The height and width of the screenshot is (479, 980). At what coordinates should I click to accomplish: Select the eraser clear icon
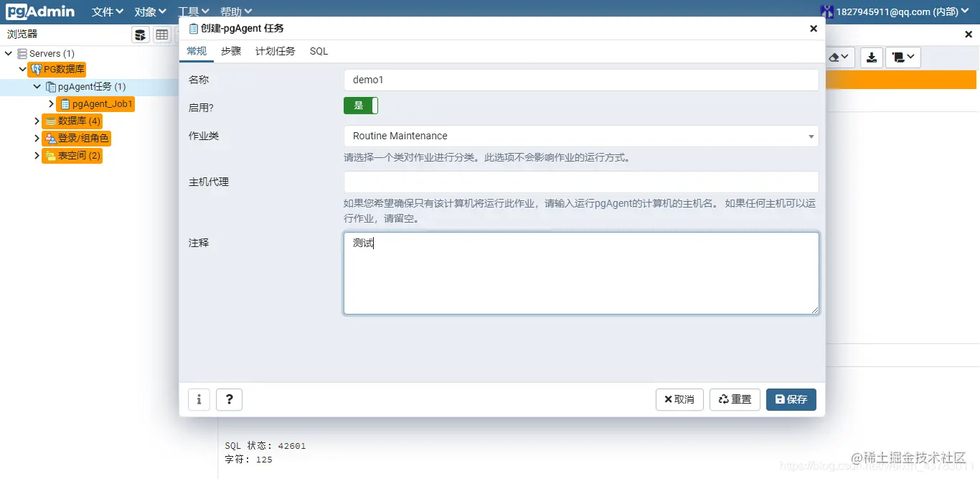(x=834, y=57)
